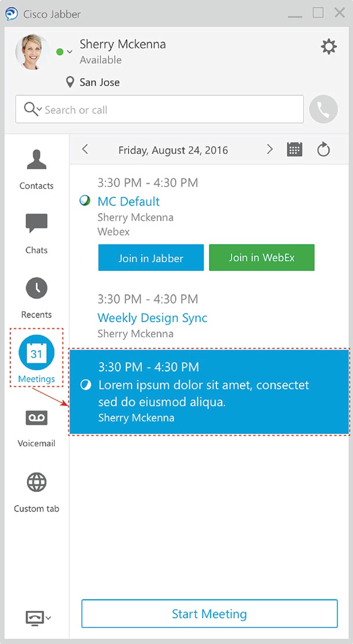The image size is (353, 644).
Task: Click the Join in WebEx button
Action: click(x=262, y=258)
